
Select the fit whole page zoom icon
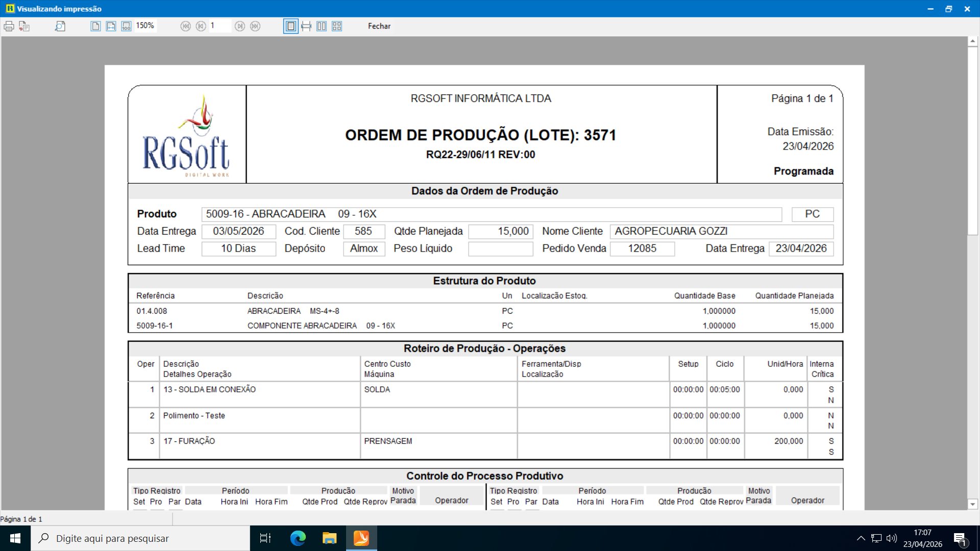[95, 26]
